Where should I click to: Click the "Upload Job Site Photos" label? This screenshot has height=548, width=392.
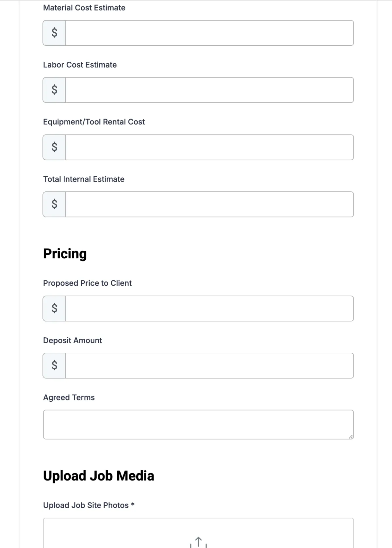point(86,505)
